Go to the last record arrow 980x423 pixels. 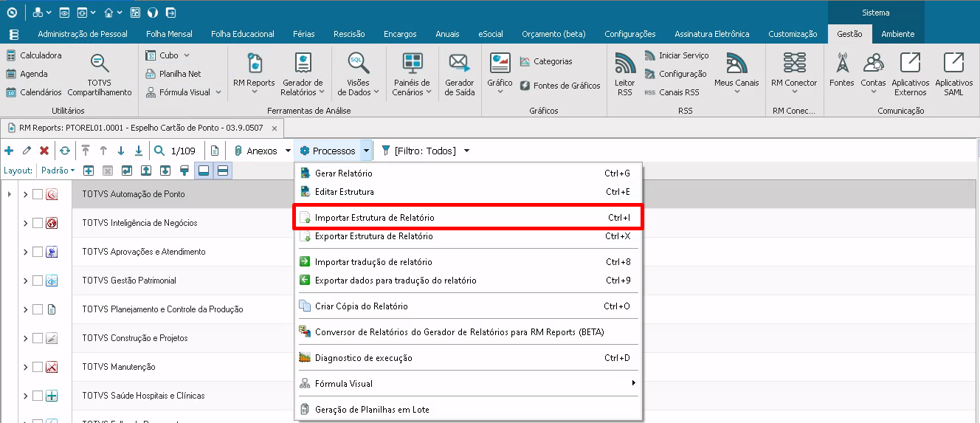139,151
